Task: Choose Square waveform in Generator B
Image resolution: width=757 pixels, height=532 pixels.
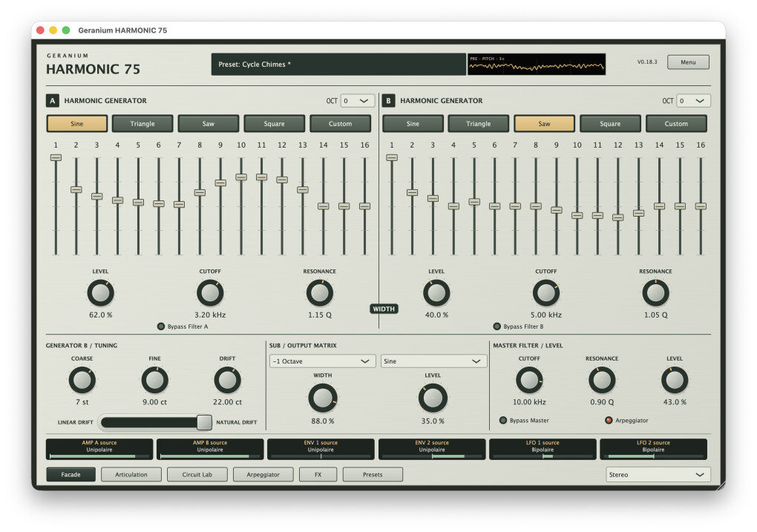Action: [x=610, y=124]
